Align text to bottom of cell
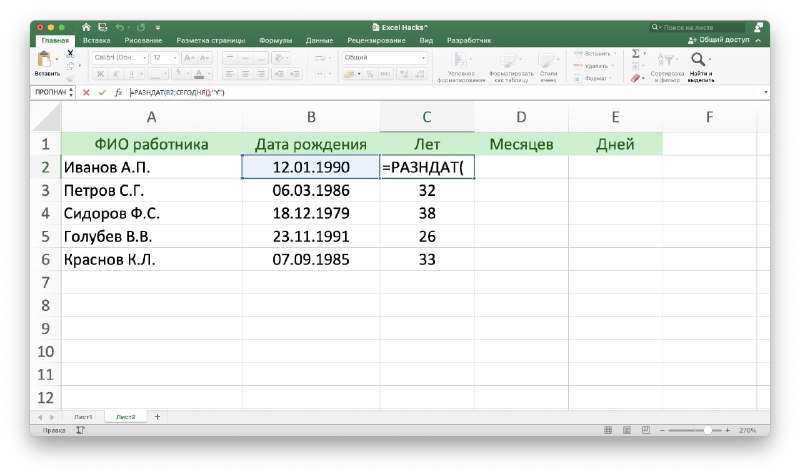The width and height of the screenshot is (800, 476). [x=261, y=58]
